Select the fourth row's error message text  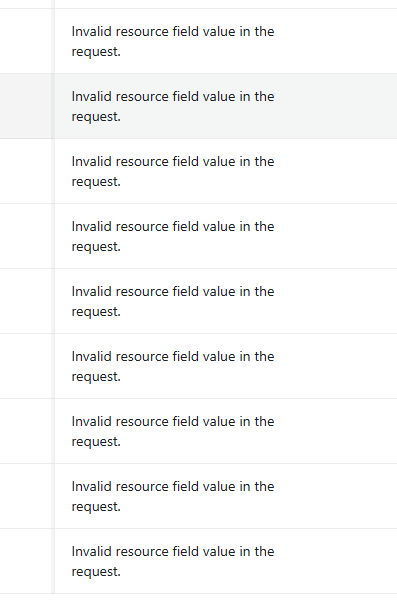point(173,236)
